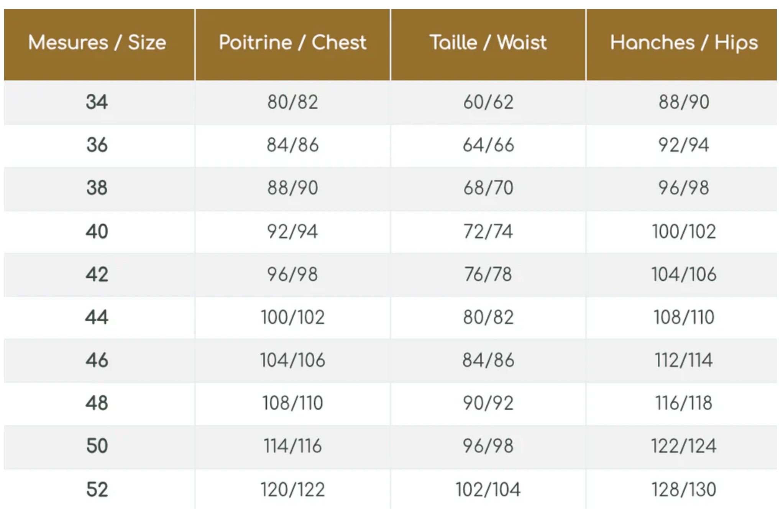Click waist measurement 90/92
783x532 pixels.
point(488,403)
